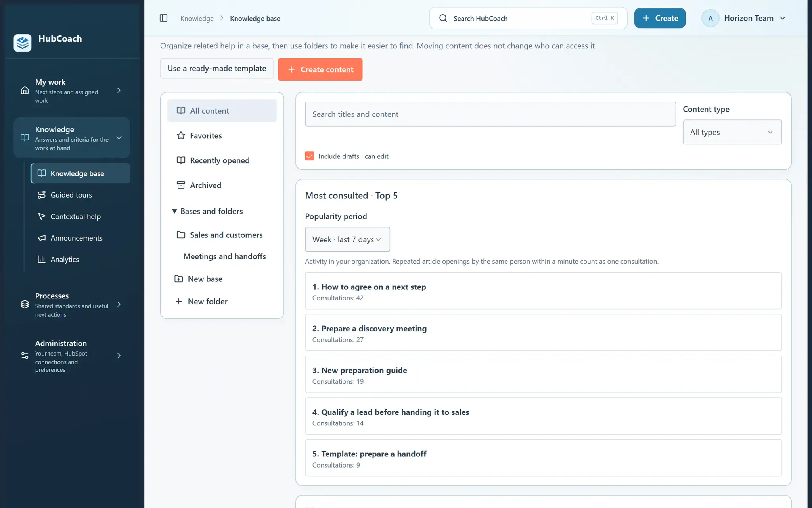Expand the Processes section chevron

(x=119, y=304)
